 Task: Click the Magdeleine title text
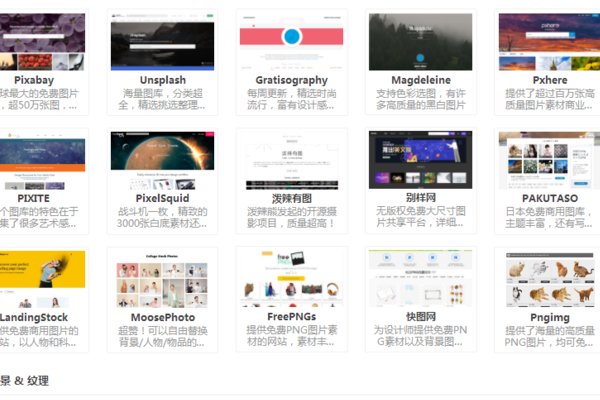tap(421, 80)
